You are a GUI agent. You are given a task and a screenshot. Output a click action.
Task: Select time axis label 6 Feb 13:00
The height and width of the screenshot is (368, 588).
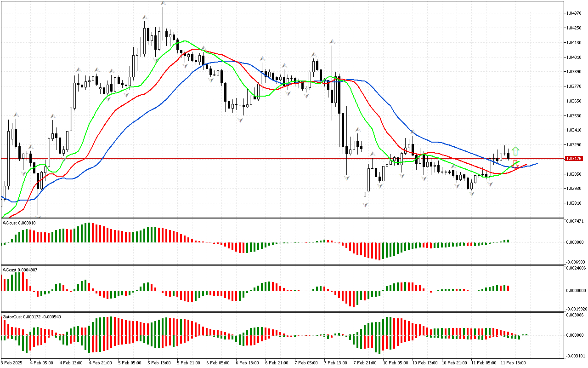coord(248,362)
